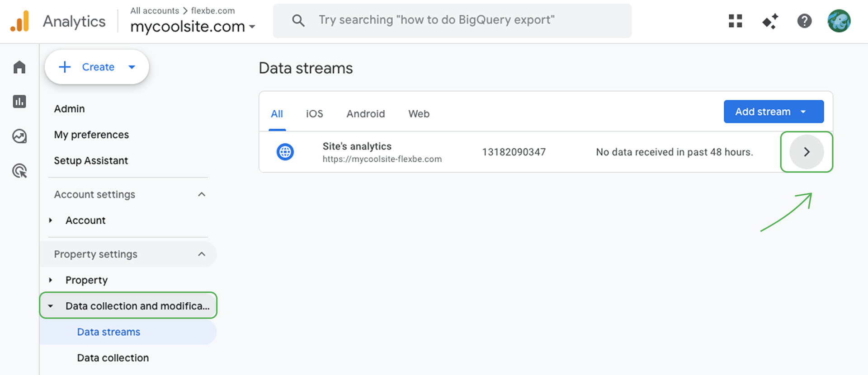
Task: Click the user account avatar
Action: pos(839,21)
